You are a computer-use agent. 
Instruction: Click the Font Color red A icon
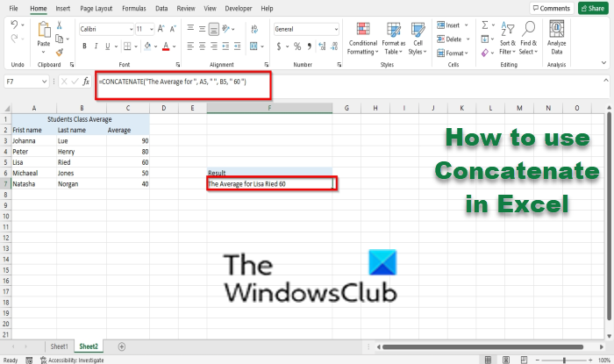point(166,46)
